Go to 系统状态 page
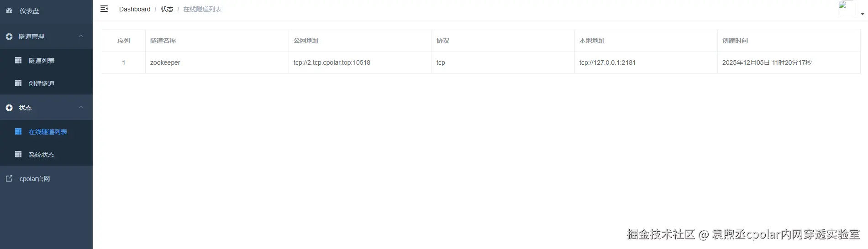The height and width of the screenshot is (249, 868). tap(42, 155)
